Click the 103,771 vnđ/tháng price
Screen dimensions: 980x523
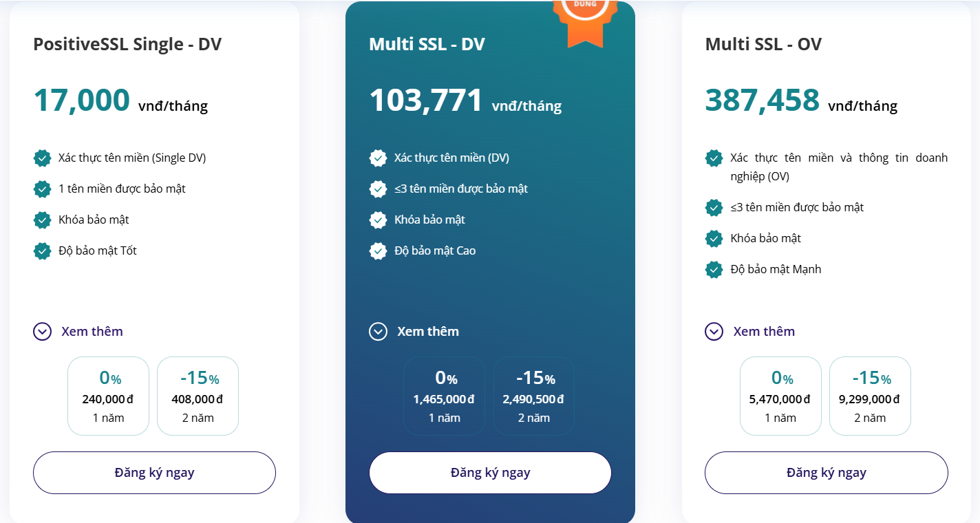465,100
